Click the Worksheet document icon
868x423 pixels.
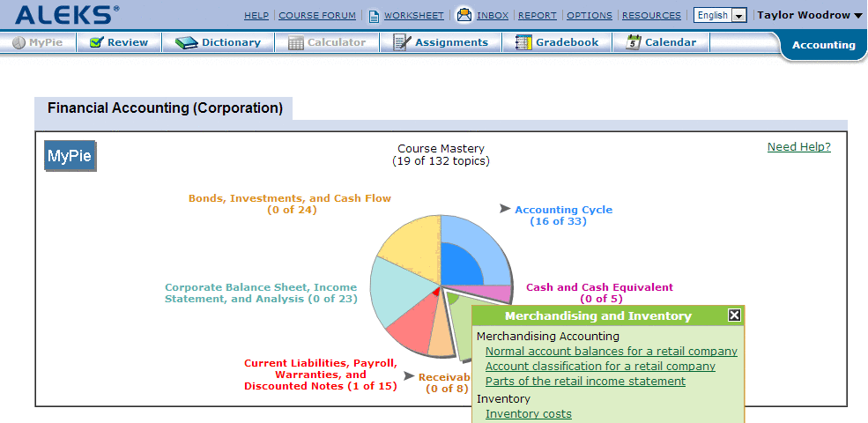[374, 16]
